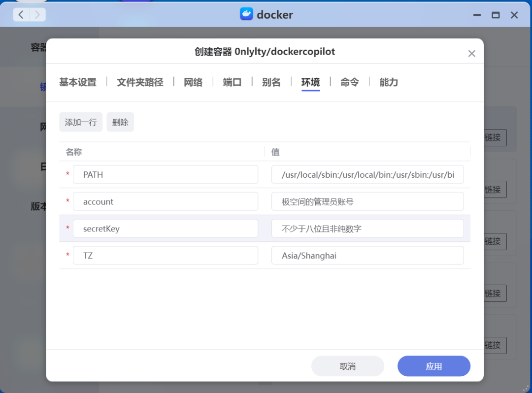Click the 删除 button
The height and width of the screenshot is (393, 532).
point(120,122)
